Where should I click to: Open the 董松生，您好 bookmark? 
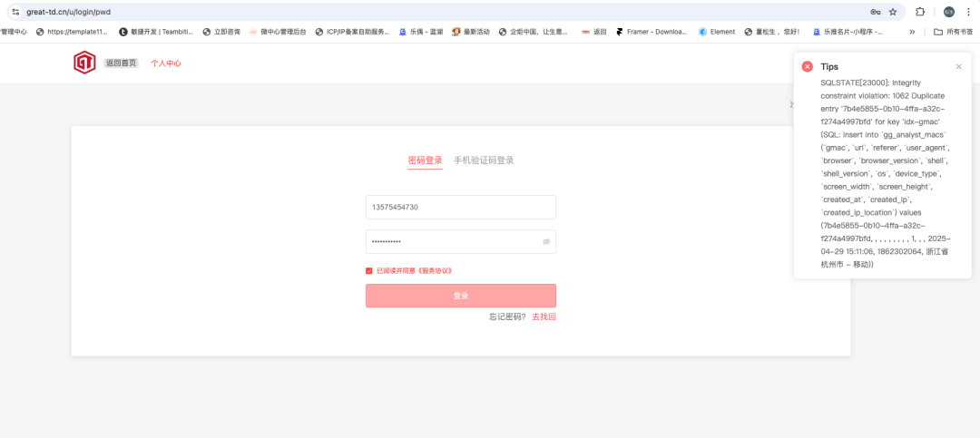[772, 31]
